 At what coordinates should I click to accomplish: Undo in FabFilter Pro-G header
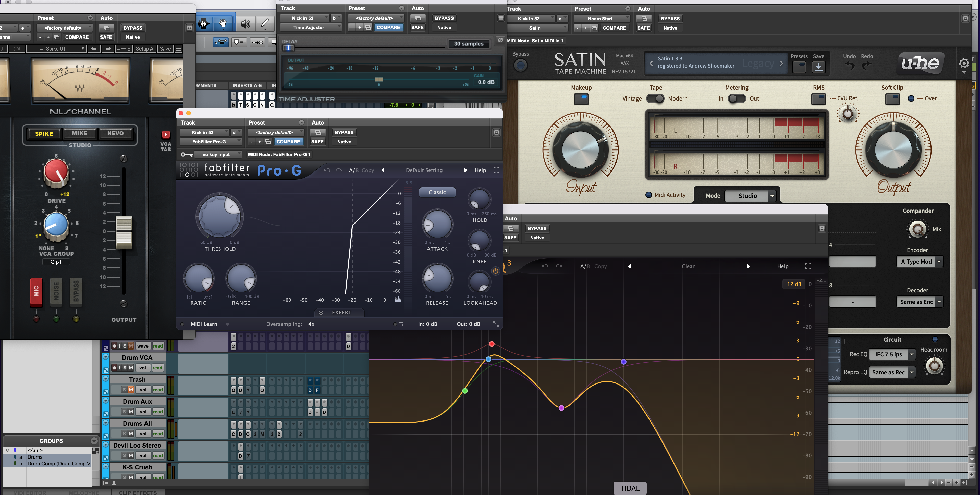tap(327, 170)
